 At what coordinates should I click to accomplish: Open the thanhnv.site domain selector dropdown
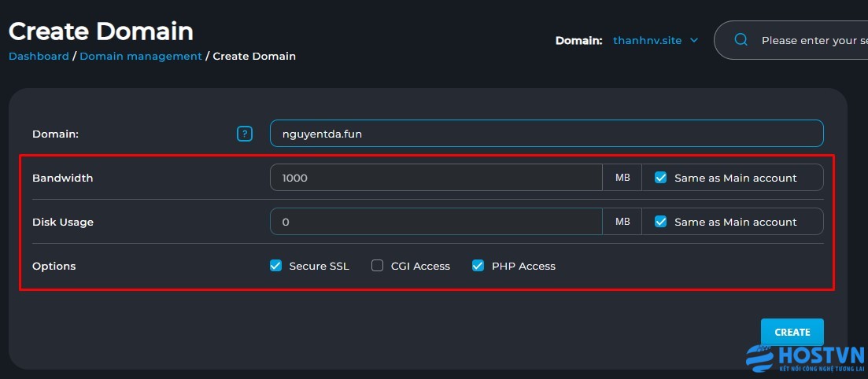coord(656,40)
